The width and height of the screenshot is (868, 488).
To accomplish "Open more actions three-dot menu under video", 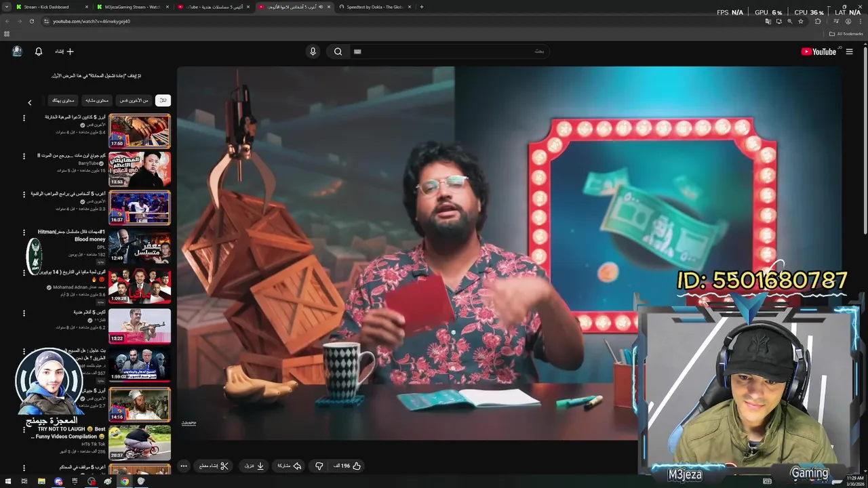I will (184, 466).
